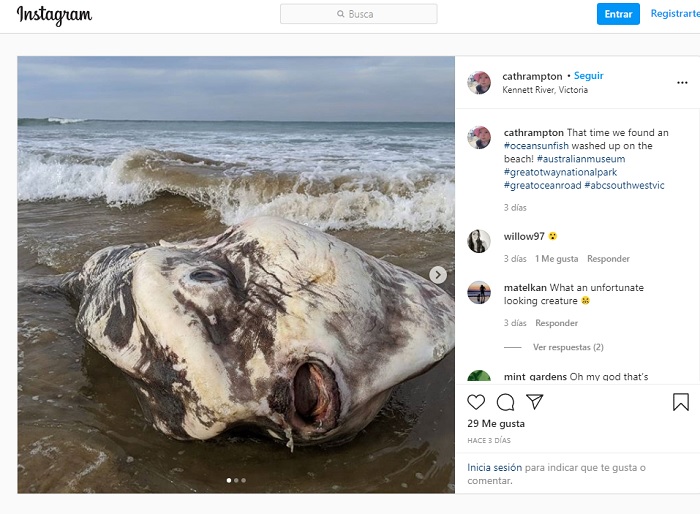This screenshot has height=514, width=700.
Task: Open willow97 profile picture
Action: (x=479, y=241)
